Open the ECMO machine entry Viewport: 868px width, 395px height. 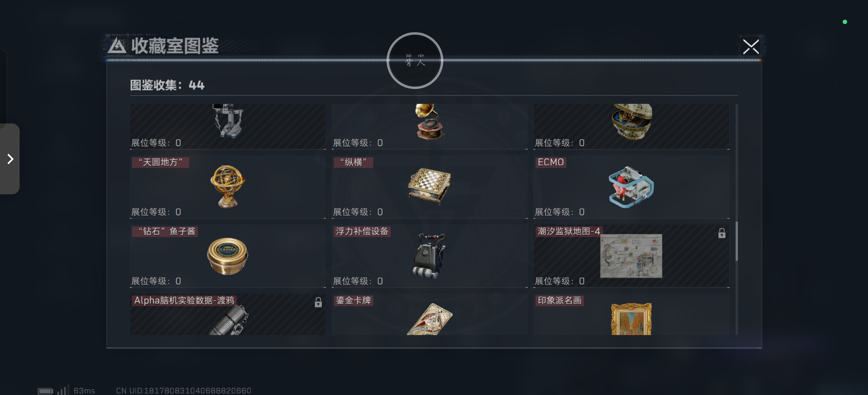click(x=631, y=187)
